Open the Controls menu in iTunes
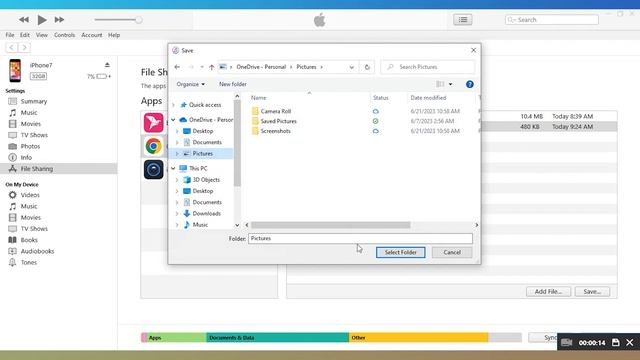 [64, 35]
